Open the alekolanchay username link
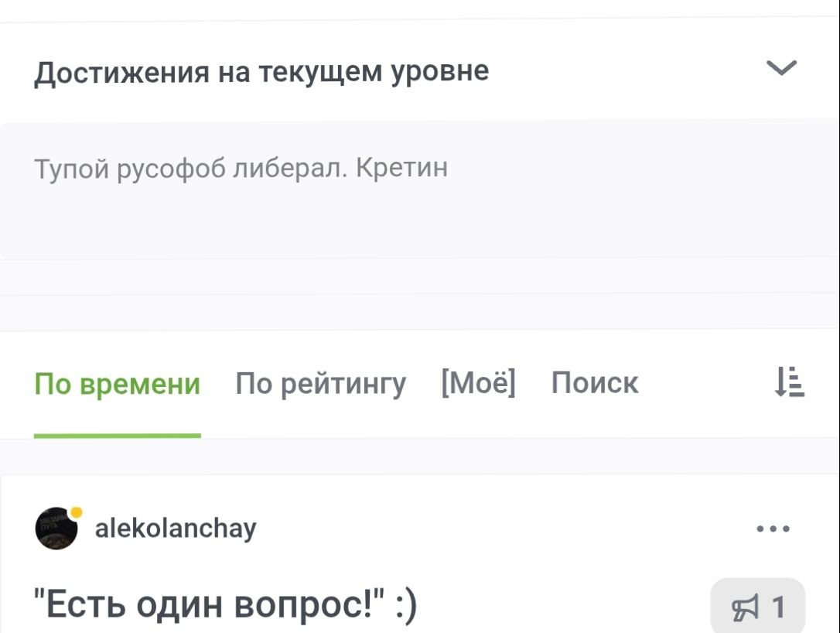Viewport: 840px width, 633px height. point(176,529)
